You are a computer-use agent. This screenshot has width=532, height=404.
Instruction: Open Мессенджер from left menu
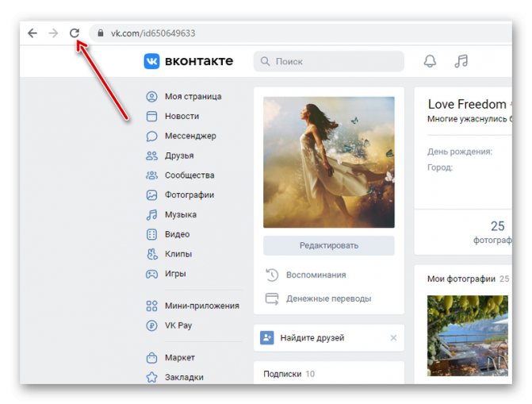coord(190,136)
